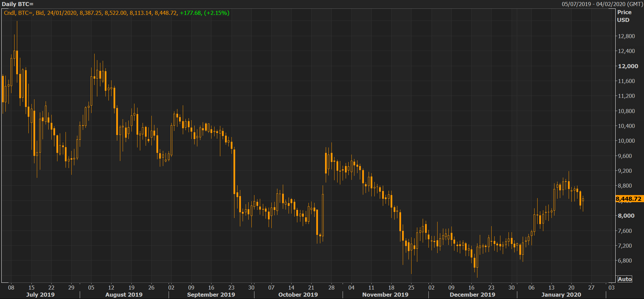Screen dimensions: 644x299
Task: Click the 15 July date tick label
Action: (31, 288)
